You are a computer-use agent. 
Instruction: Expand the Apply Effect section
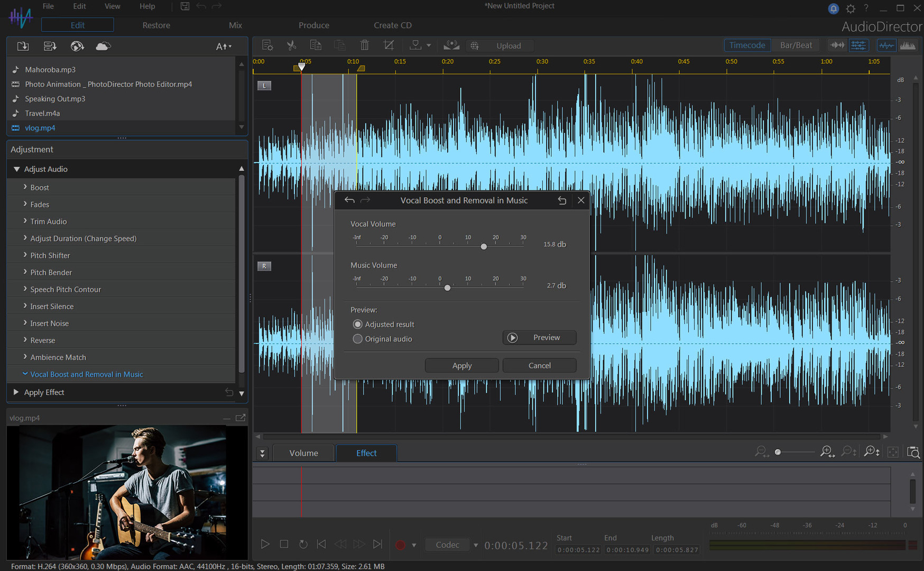(16, 392)
